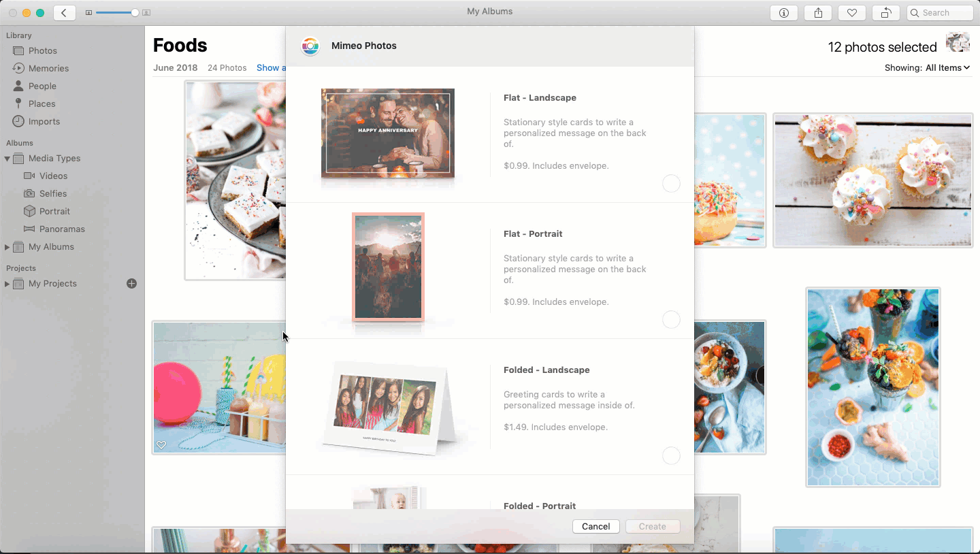This screenshot has width=980, height=554.
Task: Select My Projects in the sidebar
Action: (52, 283)
